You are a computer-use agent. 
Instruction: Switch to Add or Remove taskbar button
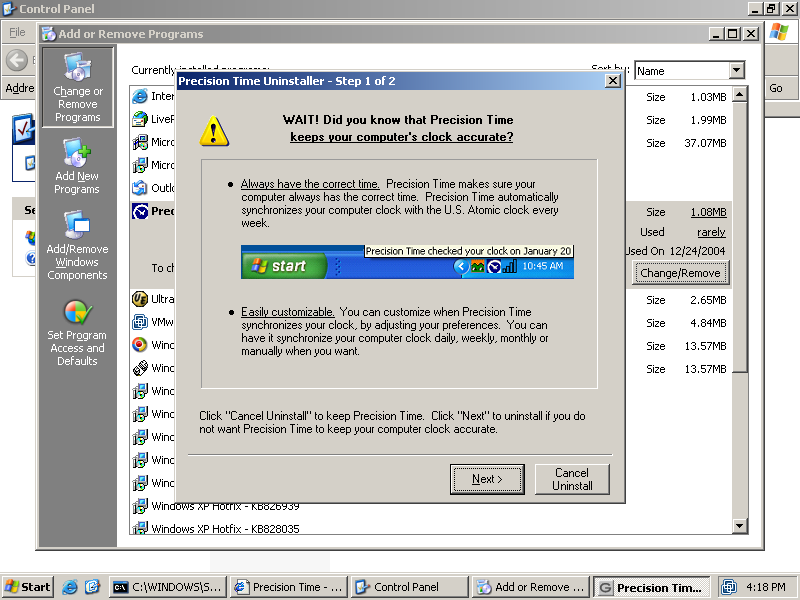[531, 587]
